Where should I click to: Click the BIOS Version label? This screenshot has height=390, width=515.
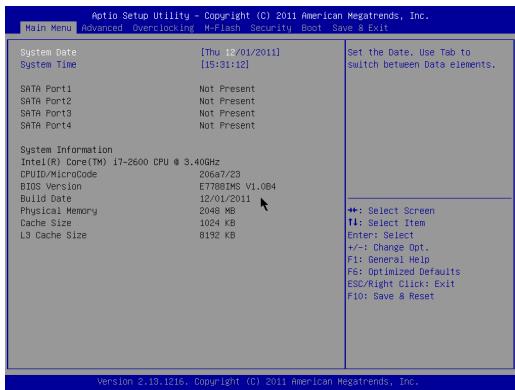click(51, 187)
